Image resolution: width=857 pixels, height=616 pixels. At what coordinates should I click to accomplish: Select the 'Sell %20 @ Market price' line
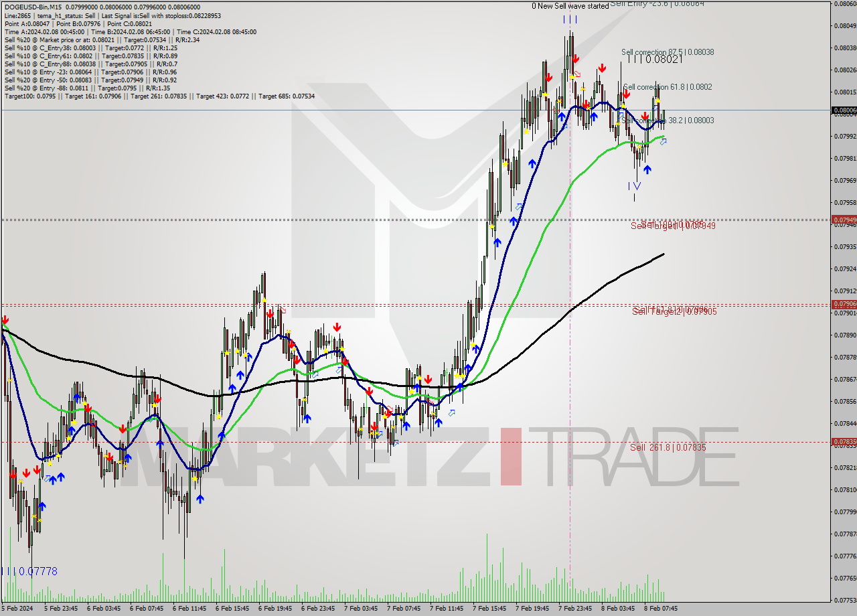pyautogui.click(x=102, y=40)
